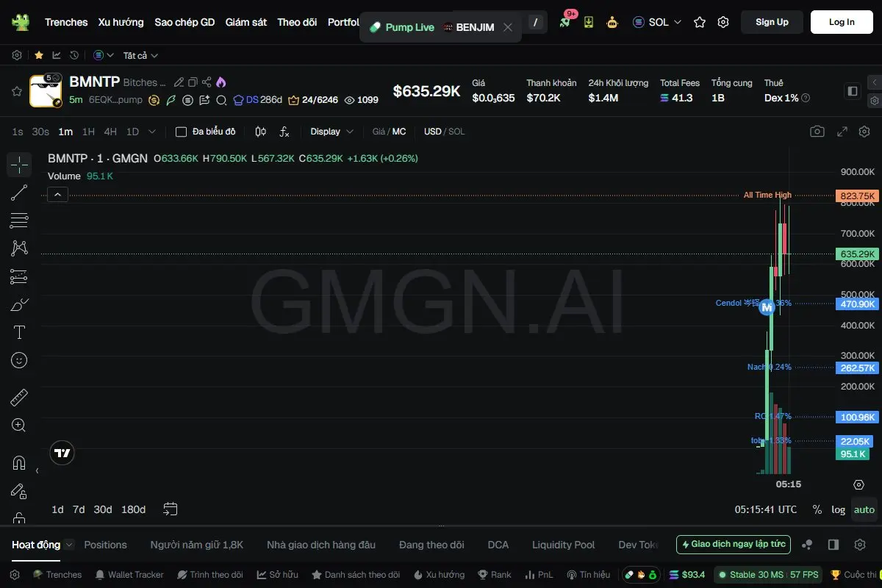Toggle USD / SOL currency display
This screenshot has width=882, height=588.
(444, 132)
